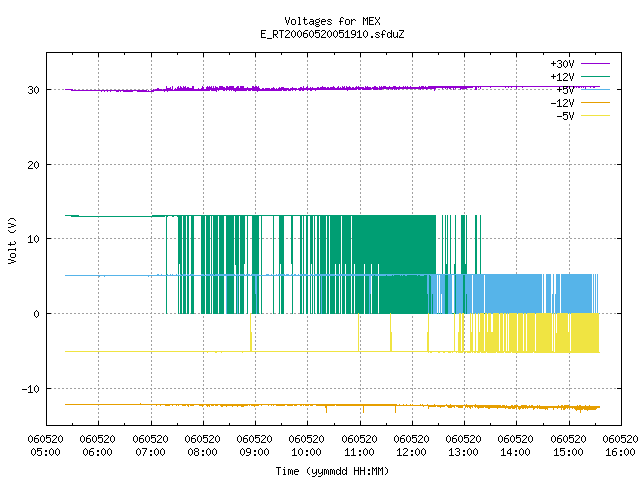Viewport: 640px width, 480px height.
Task: Click the +30V legend label
Action: click(562, 64)
